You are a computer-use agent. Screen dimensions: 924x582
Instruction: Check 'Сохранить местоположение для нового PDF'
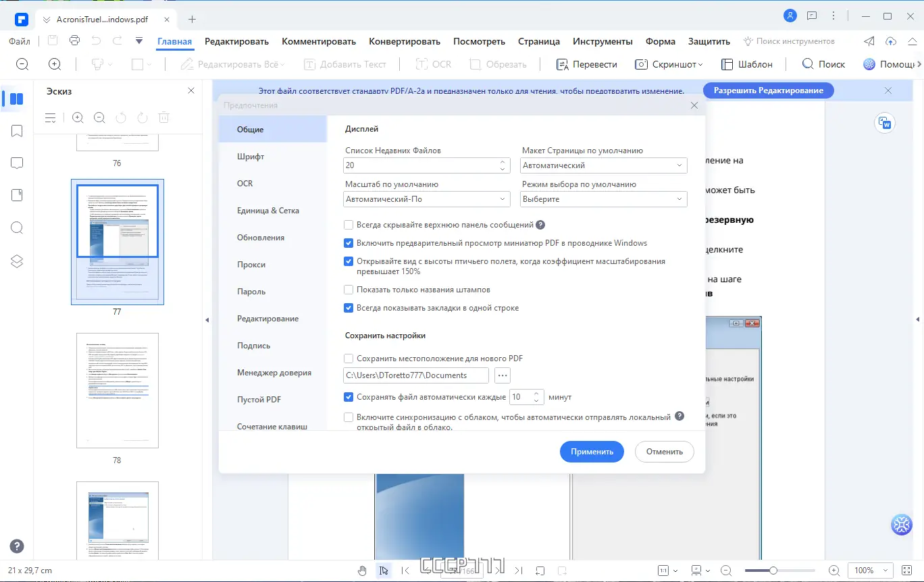(x=349, y=359)
